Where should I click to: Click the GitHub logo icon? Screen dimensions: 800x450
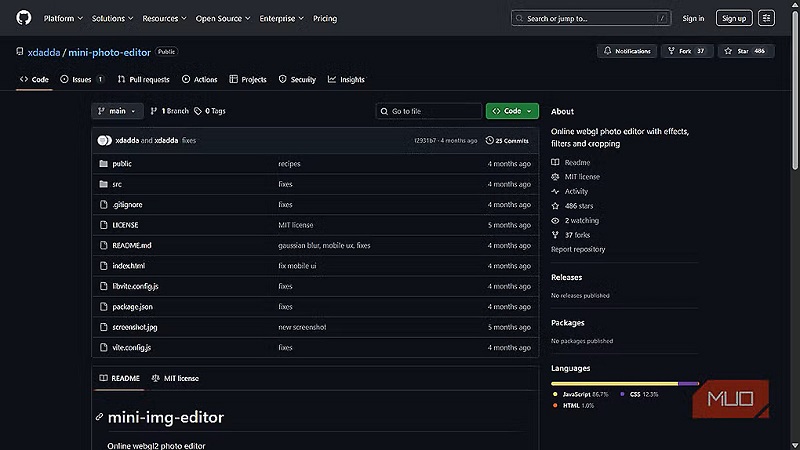(23, 18)
